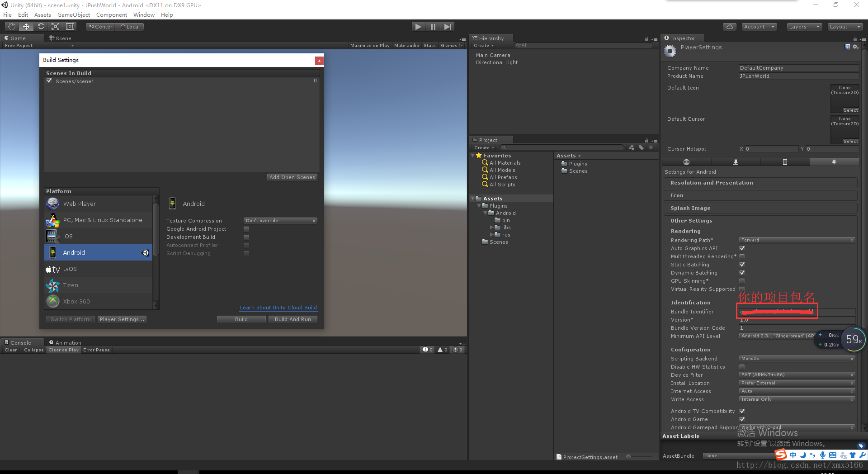Select the Move tool in the toolbar

(x=26, y=27)
